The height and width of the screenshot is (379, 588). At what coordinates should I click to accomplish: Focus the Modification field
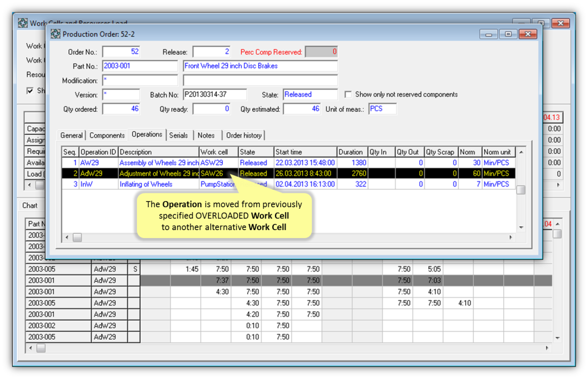(140, 80)
